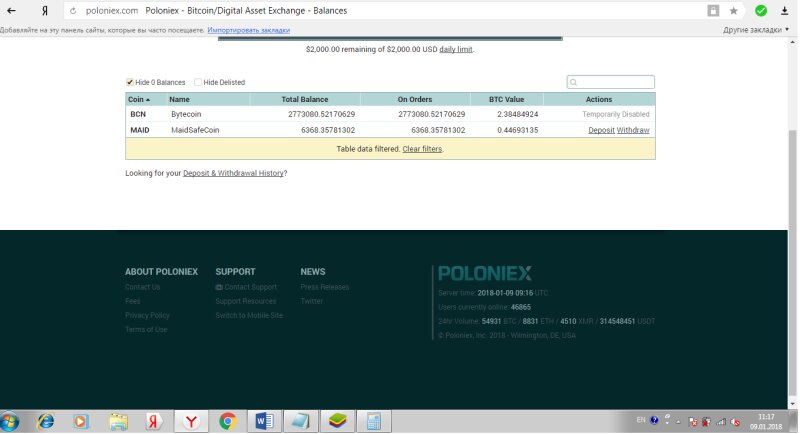
Task: Open Microsoft Word from the taskbar
Action: pos(265,421)
